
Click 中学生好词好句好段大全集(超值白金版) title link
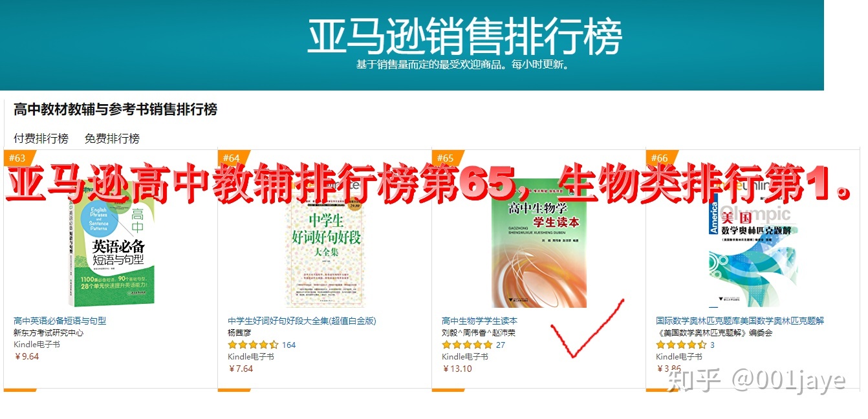pos(302,321)
